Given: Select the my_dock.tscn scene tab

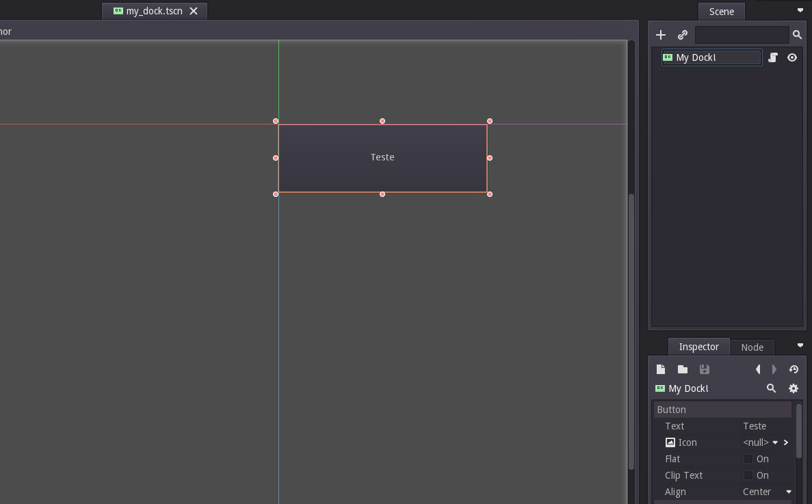Looking at the screenshot, I should 155,11.
